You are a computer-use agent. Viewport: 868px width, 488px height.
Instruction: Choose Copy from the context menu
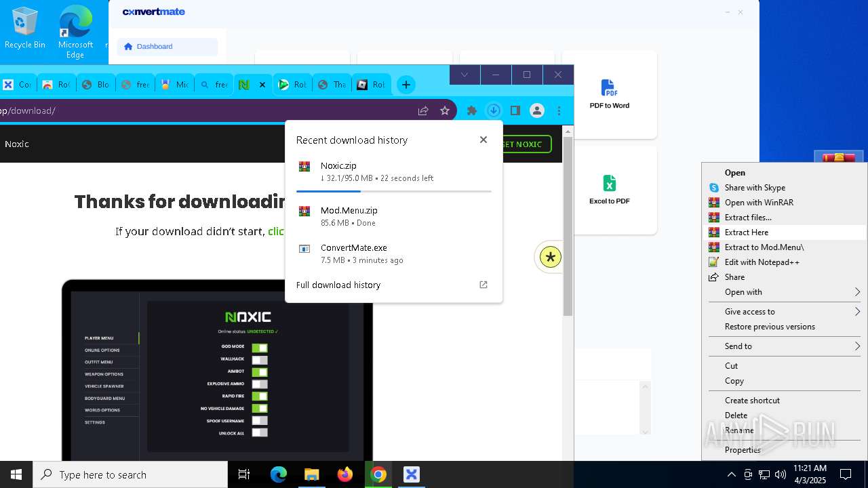pyautogui.click(x=785, y=381)
